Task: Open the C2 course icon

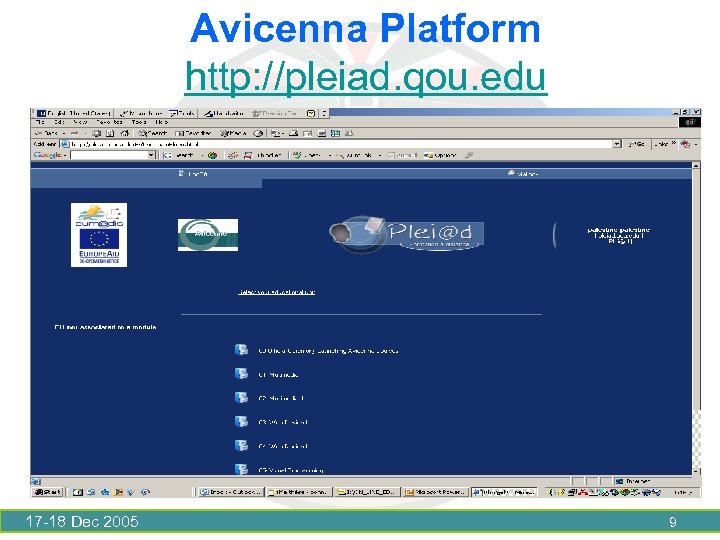Action: (x=242, y=398)
